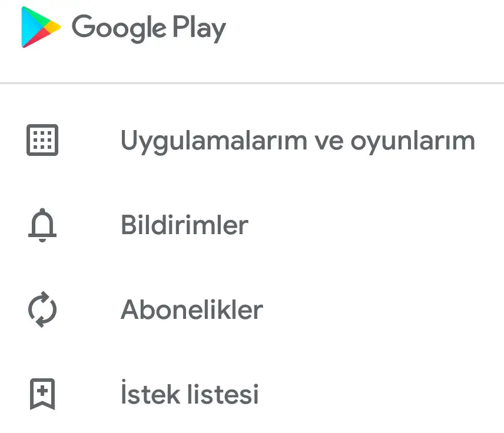Click the wishlist bookmark-plus icon
This screenshot has height=433, width=504.
tap(42, 394)
